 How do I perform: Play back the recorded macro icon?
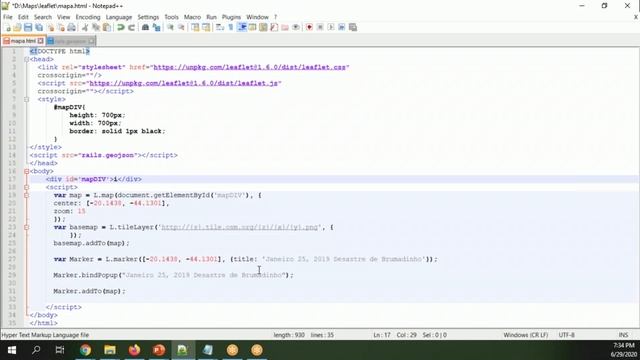[331, 27]
